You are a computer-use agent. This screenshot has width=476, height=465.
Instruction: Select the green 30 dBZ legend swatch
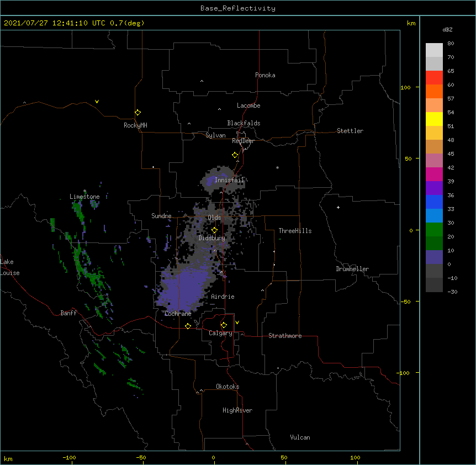[x=434, y=230]
